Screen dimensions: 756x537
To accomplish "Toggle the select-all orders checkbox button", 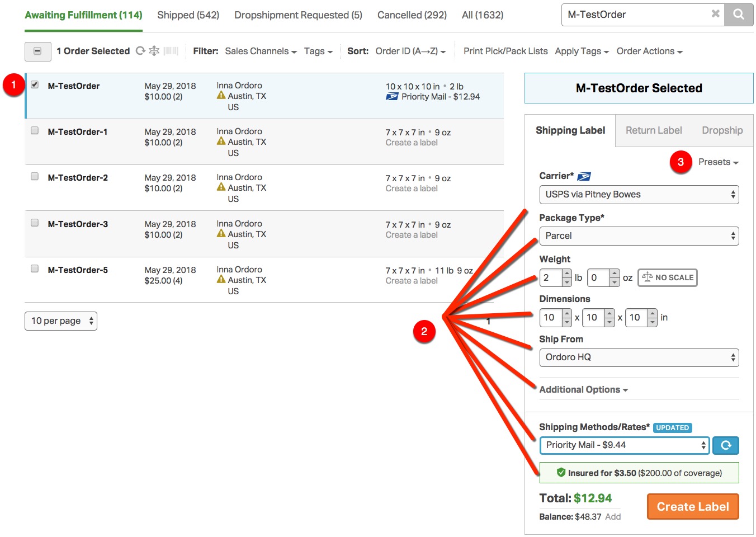I will [x=38, y=51].
